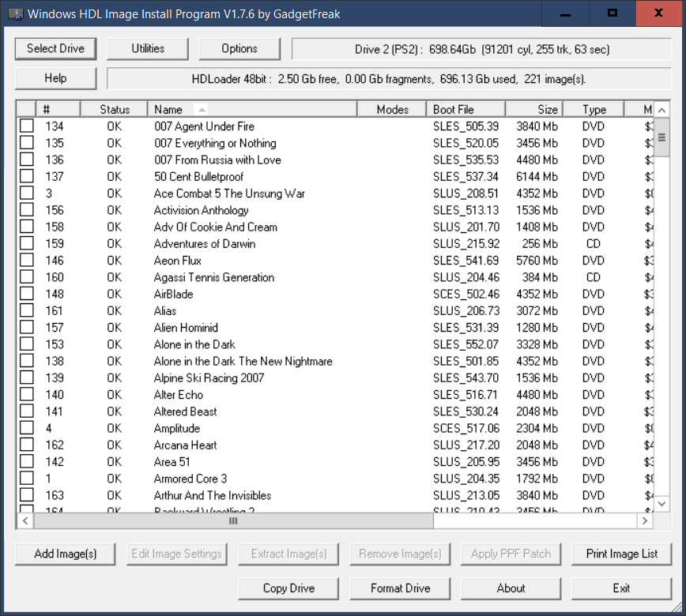686x616 pixels.
Task: Sort by the Size column header
Action: tap(534, 109)
